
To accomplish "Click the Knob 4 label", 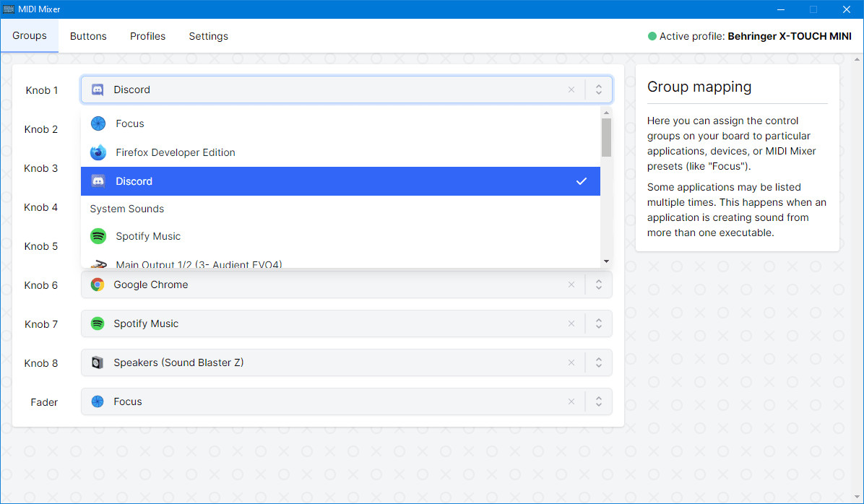I will click(x=40, y=208).
